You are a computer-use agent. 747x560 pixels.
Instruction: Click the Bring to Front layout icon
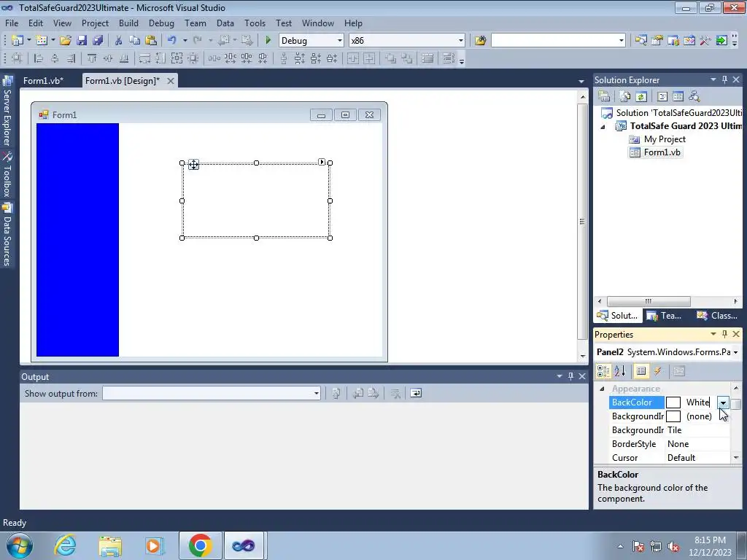(391, 58)
